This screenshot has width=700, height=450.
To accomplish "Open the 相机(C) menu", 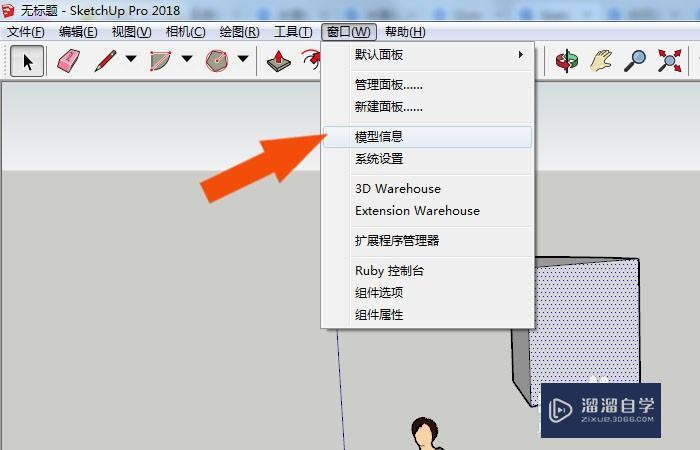I will 186,32.
